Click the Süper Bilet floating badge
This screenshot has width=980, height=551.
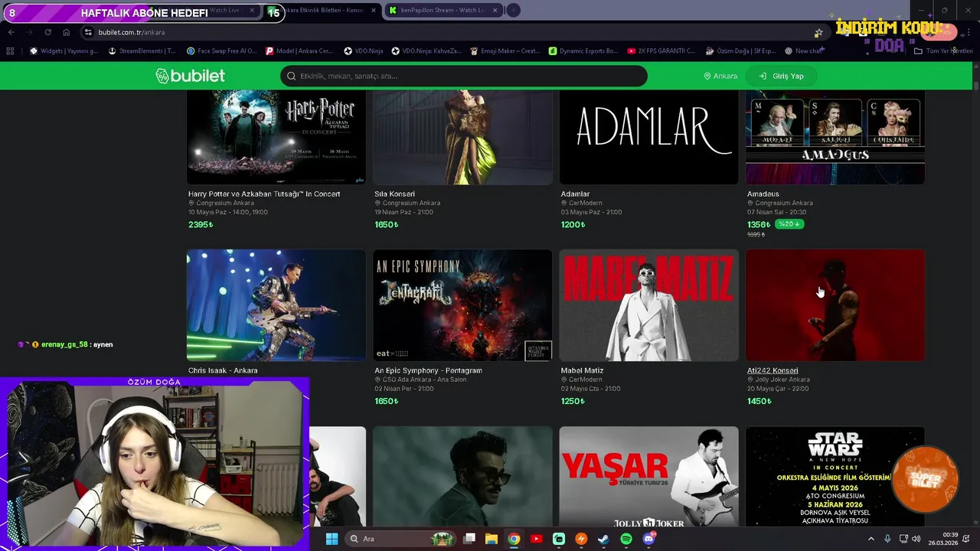point(925,479)
